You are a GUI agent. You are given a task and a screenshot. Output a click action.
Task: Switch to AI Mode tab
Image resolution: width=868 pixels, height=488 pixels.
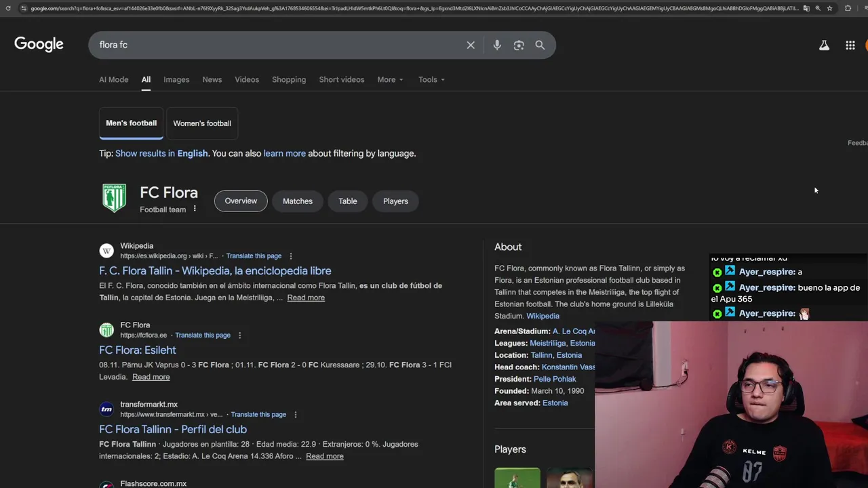[113, 80]
